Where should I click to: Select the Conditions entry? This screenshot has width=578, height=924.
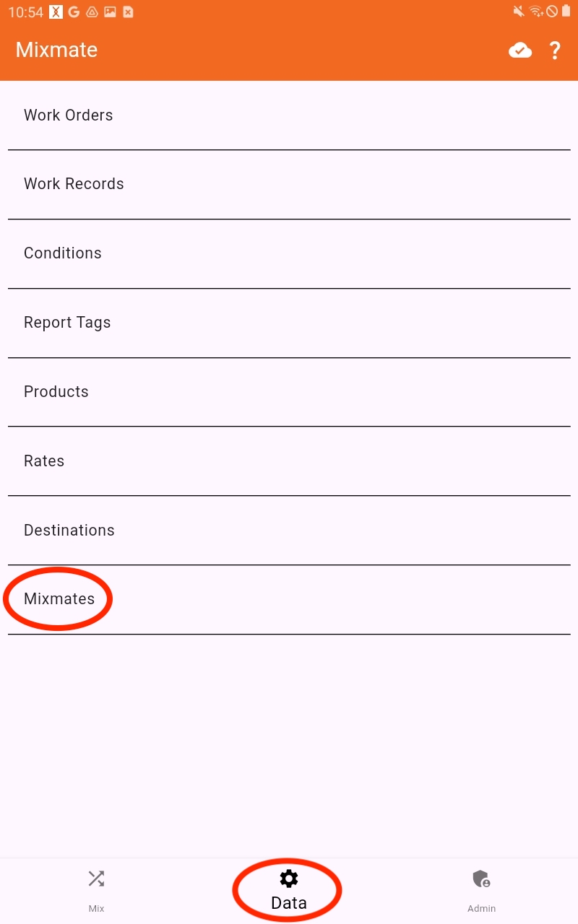point(289,254)
